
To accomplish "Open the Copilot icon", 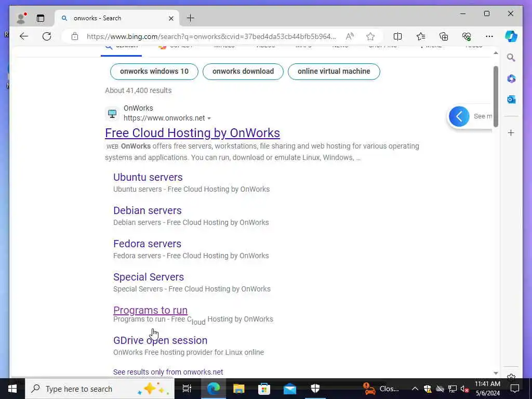I will [x=511, y=36].
